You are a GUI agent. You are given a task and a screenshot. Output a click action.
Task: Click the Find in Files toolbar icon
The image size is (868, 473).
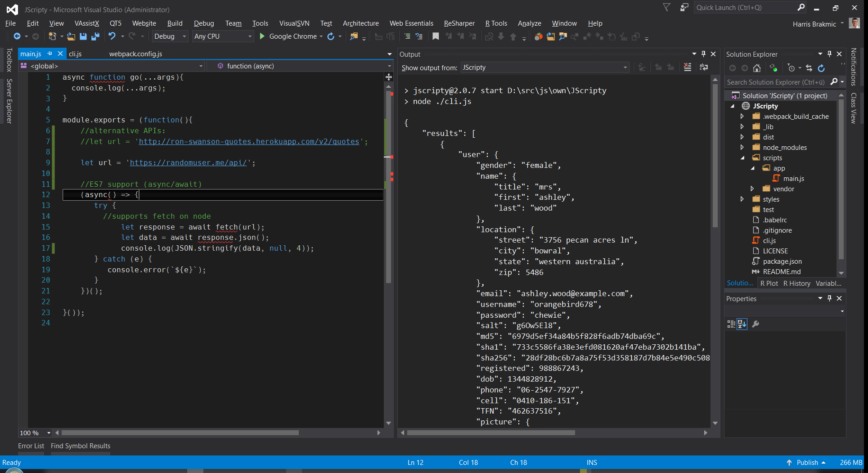tap(354, 36)
